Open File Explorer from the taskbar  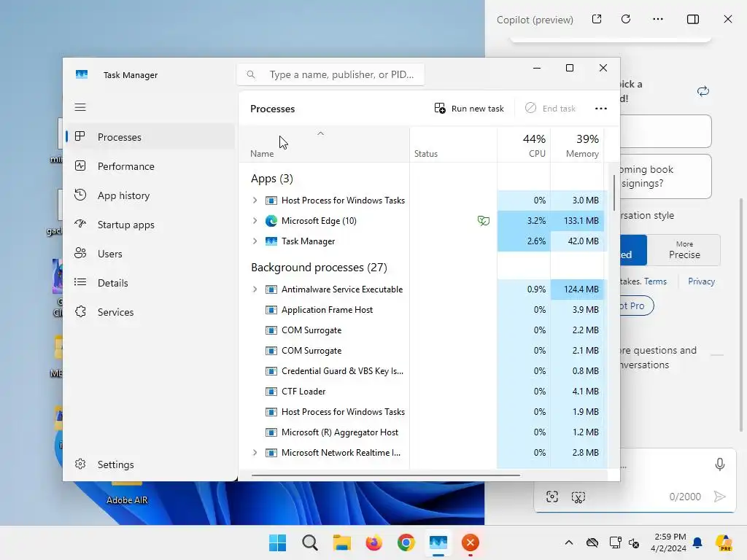[341, 542]
